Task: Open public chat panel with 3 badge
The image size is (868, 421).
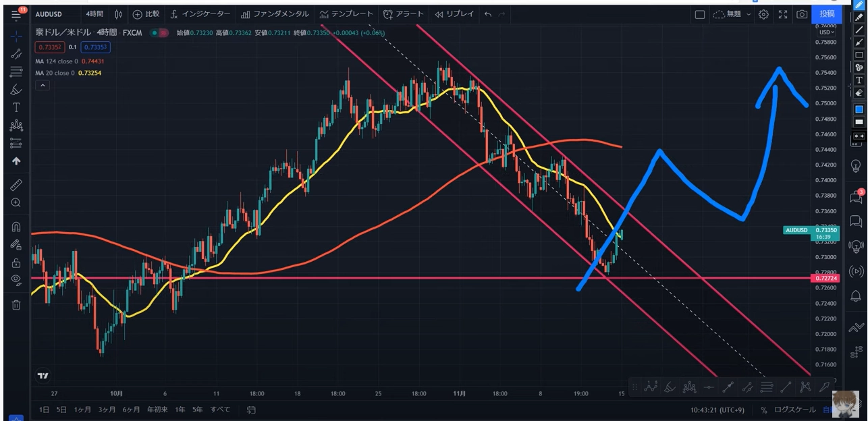Action: click(x=856, y=197)
